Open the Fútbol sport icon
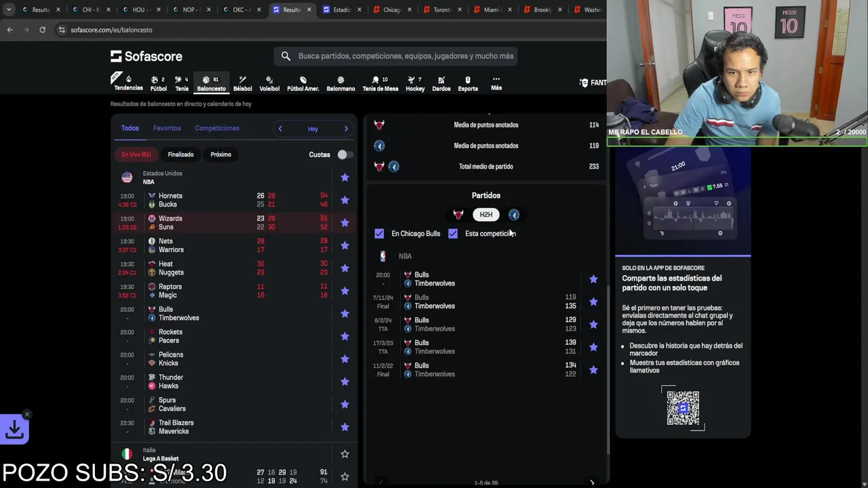The height and width of the screenshot is (488, 868). click(x=159, y=83)
